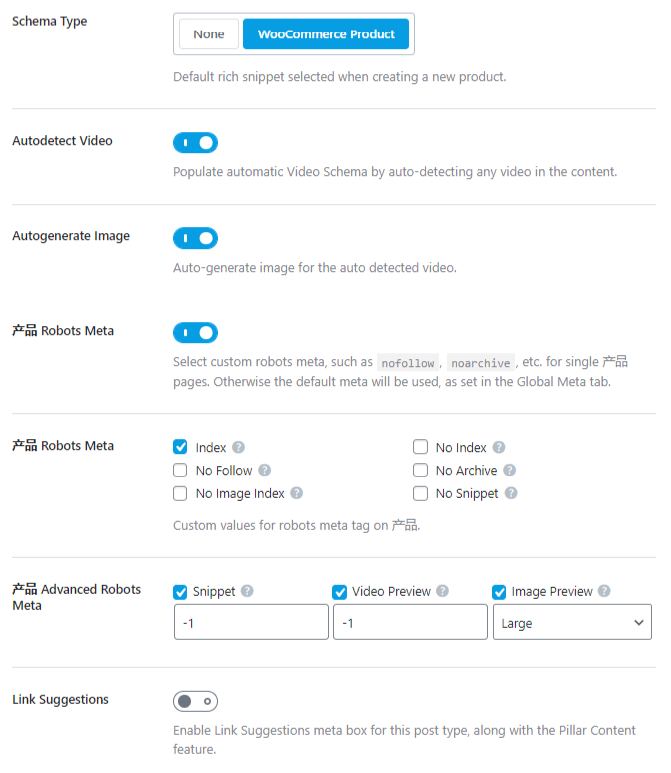Image resolution: width=671 pixels, height=773 pixels.
Task: Click help icon next to Snippet checkbox
Action: coord(247,592)
